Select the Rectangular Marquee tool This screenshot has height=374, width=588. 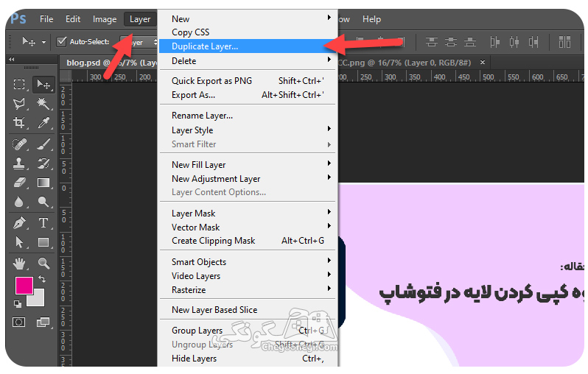click(x=19, y=84)
